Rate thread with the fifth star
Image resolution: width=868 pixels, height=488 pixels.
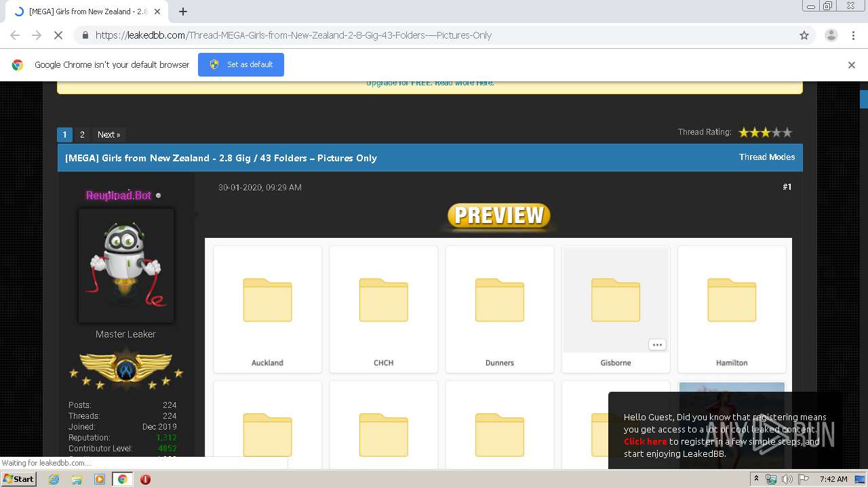(x=787, y=132)
